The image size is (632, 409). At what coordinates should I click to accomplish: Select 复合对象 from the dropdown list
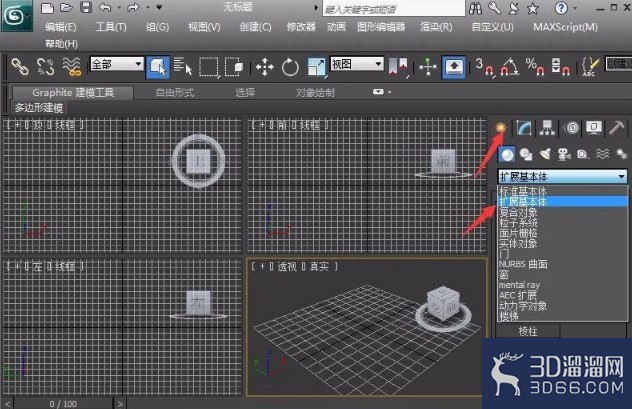click(562, 212)
